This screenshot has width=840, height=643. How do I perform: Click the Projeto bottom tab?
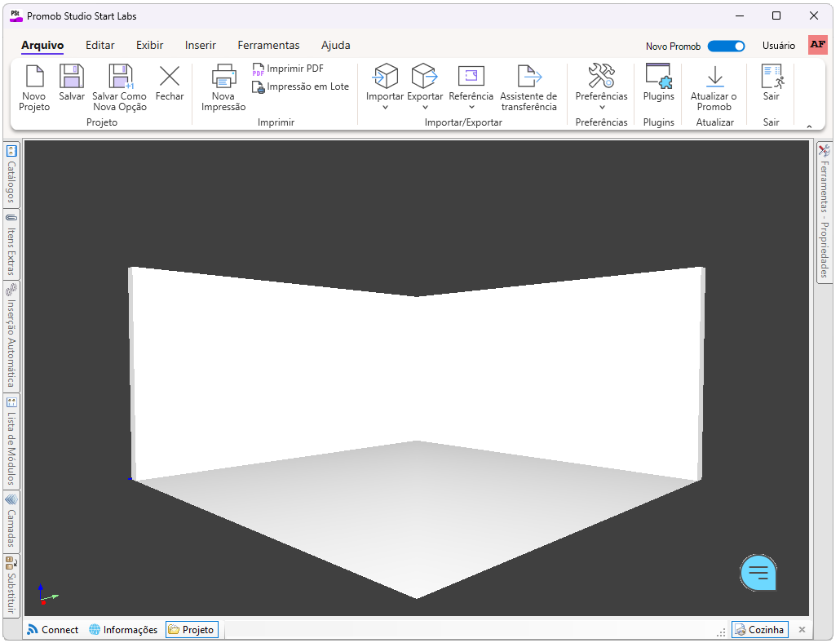[192, 630]
